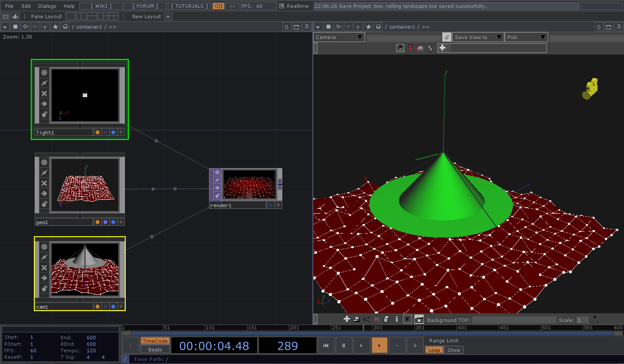
Task: Click the bookmark star in left pane bar
Action: pos(55,27)
